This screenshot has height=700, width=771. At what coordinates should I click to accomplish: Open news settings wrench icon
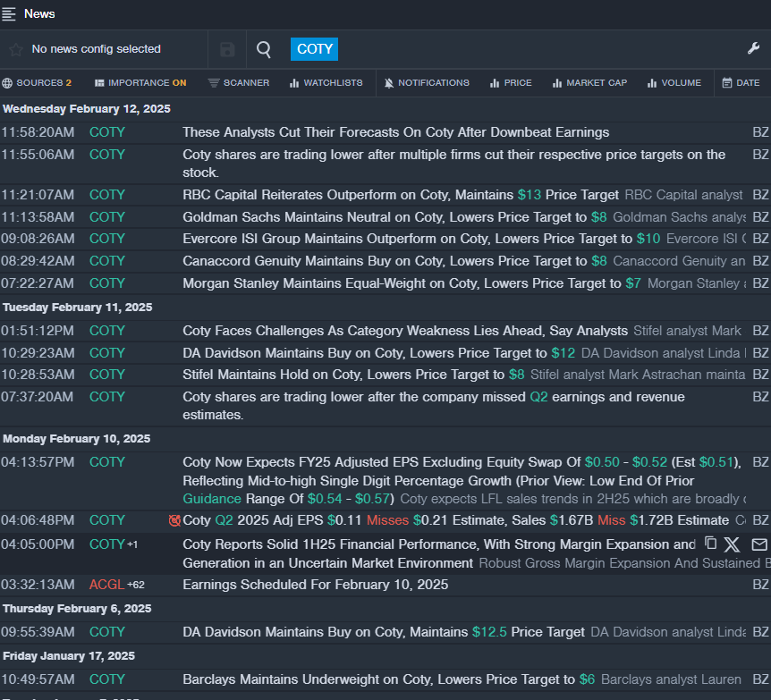tap(753, 48)
